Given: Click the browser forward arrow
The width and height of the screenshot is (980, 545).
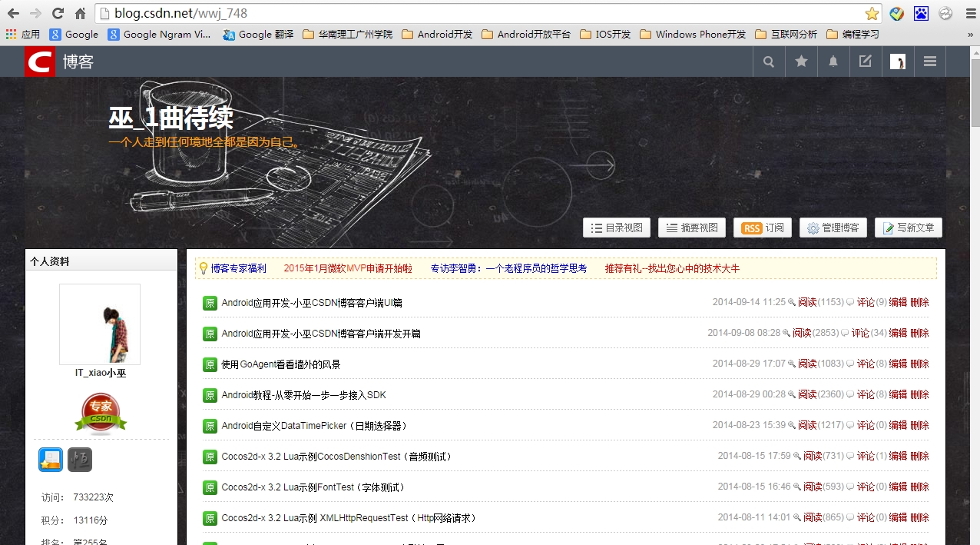Looking at the screenshot, I should coord(35,14).
